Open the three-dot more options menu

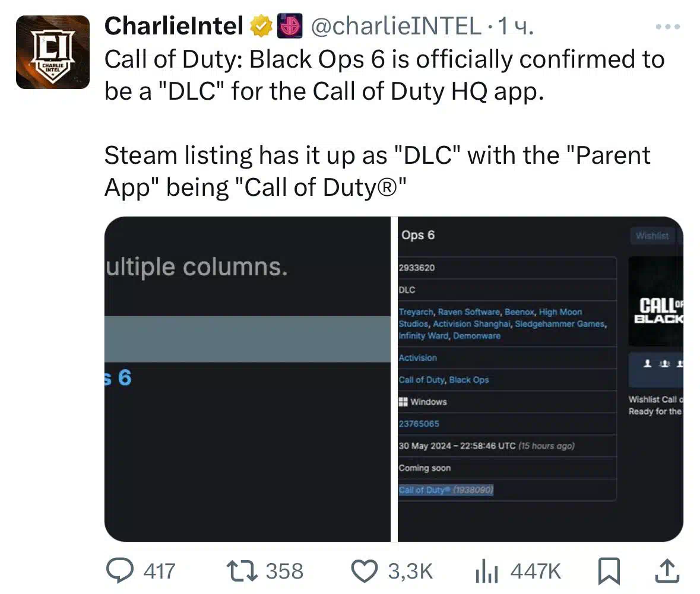[x=668, y=27]
